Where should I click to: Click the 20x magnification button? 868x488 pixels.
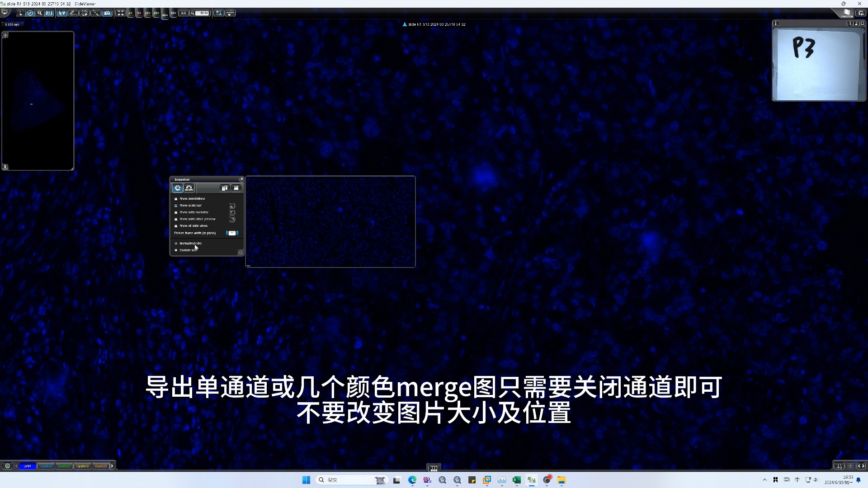coord(156,13)
